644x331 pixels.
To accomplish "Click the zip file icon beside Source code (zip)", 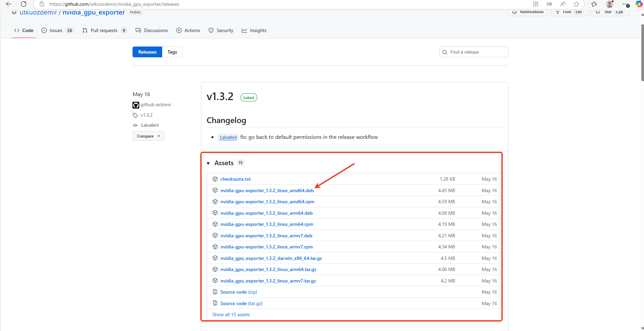I will [215, 292].
